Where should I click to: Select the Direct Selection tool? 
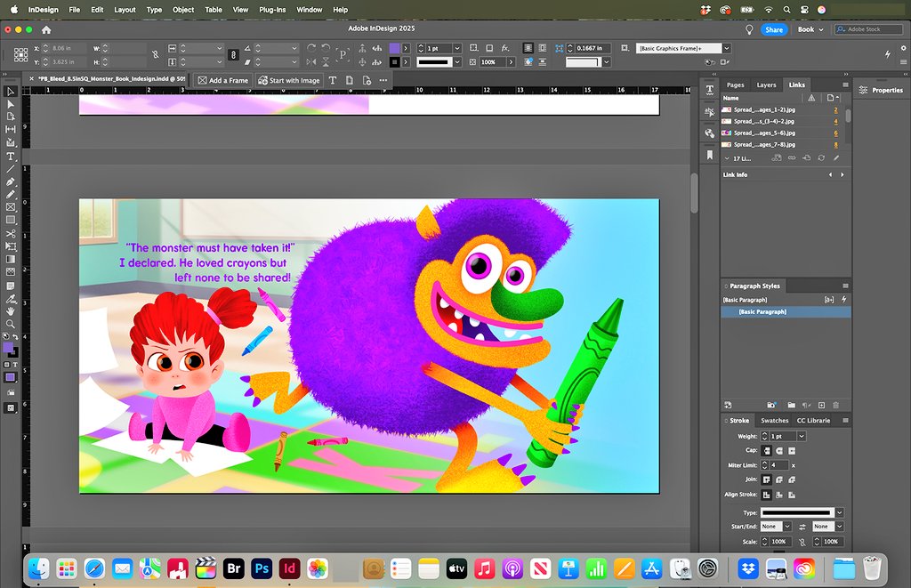[11, 104]
